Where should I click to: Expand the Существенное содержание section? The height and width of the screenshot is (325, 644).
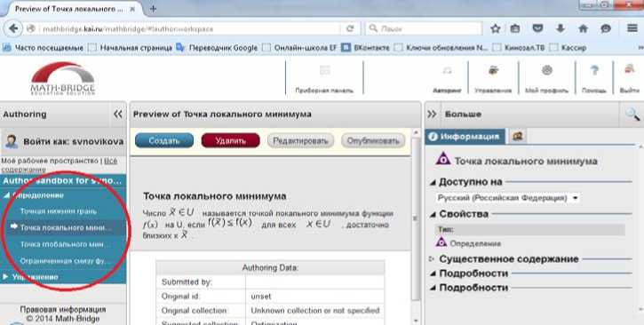click(431, 259)
